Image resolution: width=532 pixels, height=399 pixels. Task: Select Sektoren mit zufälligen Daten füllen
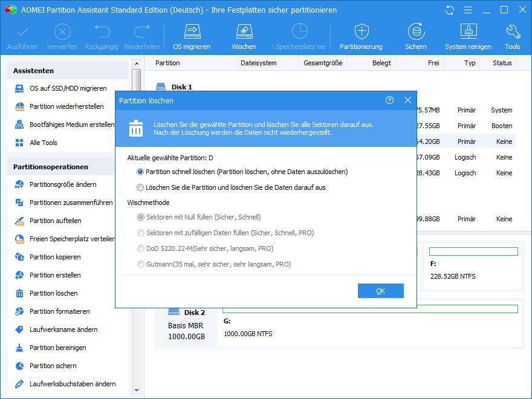[140, 233]
